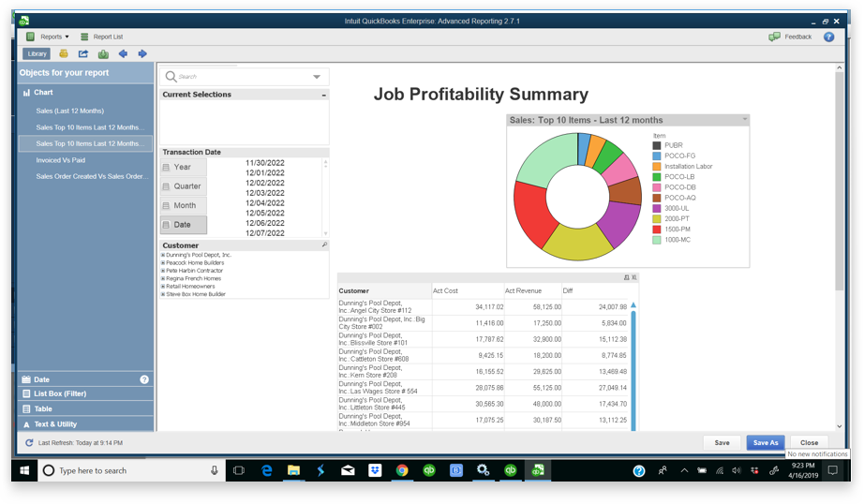Select date 12/03/2022 in Transaction Date

tap(265, 193)
